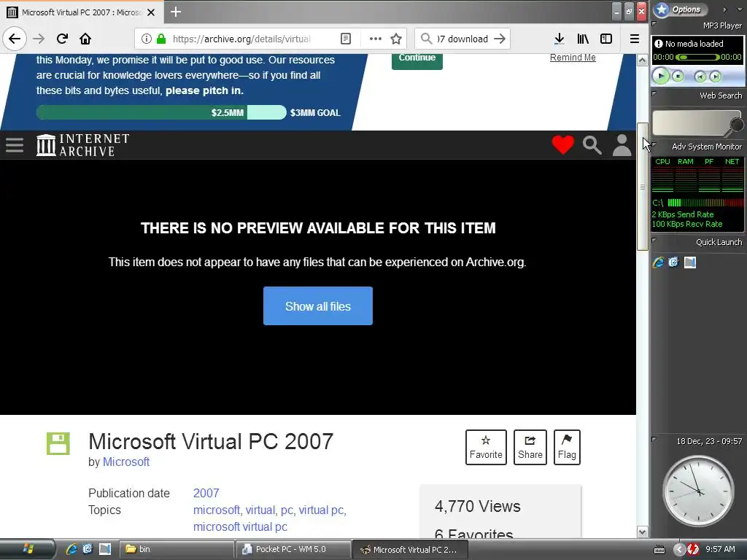Click the Internet Archive logo

click(83, 145)
